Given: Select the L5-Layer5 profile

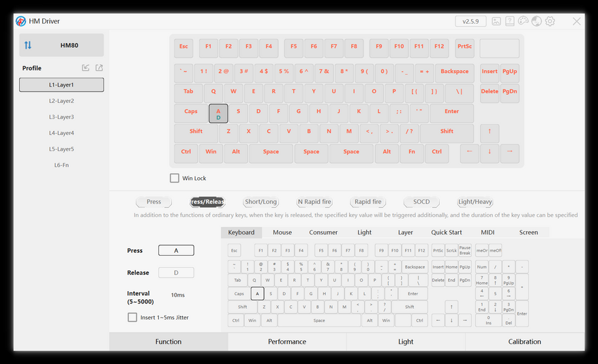Looking at the screenshot, I should [61, 149].
